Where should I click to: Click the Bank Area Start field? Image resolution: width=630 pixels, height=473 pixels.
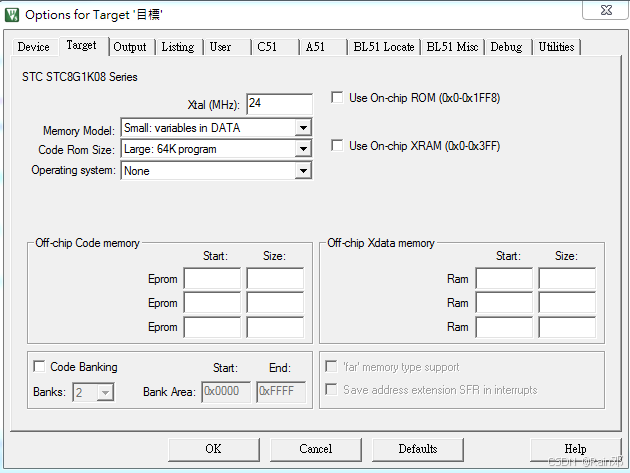[226, 391]
